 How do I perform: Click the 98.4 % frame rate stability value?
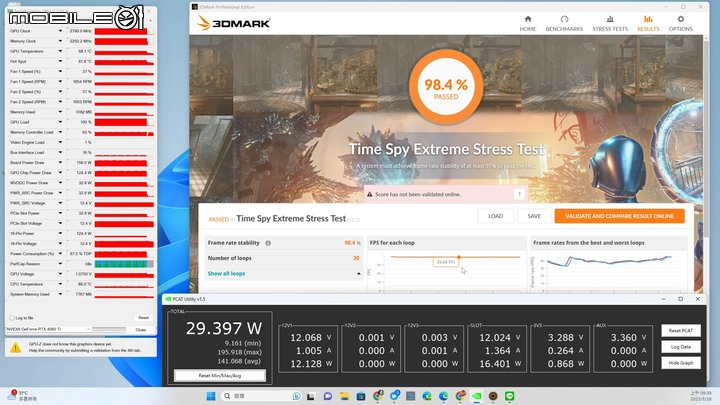click(x=352, y=243)
